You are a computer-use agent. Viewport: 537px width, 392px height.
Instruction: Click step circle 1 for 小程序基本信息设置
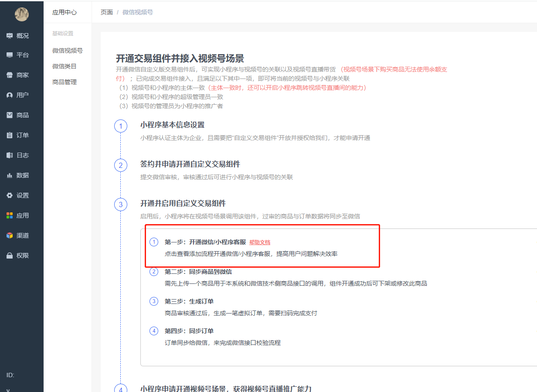click(121, 126)
